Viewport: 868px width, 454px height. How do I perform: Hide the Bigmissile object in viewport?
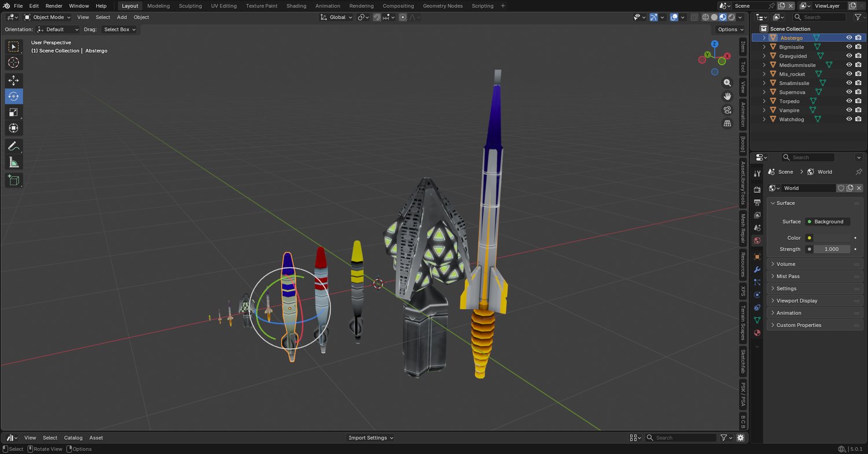tap(849, 47)
